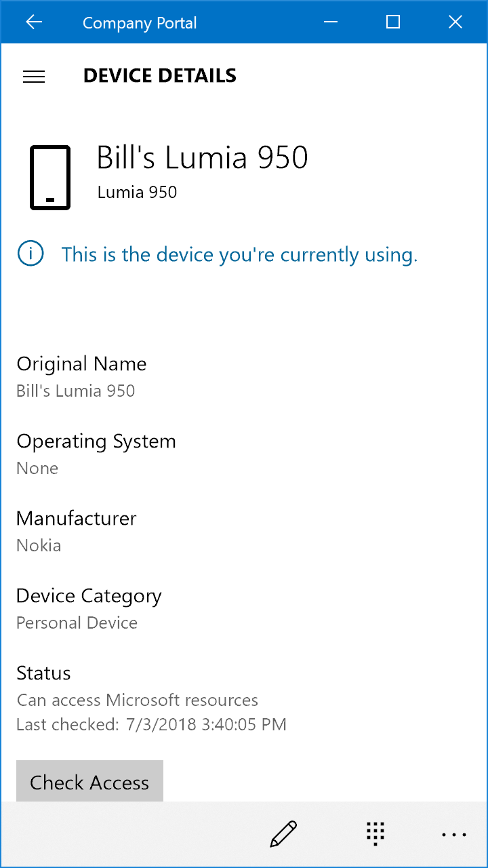Minimize the Company Portal window

[x=331, y=22]
